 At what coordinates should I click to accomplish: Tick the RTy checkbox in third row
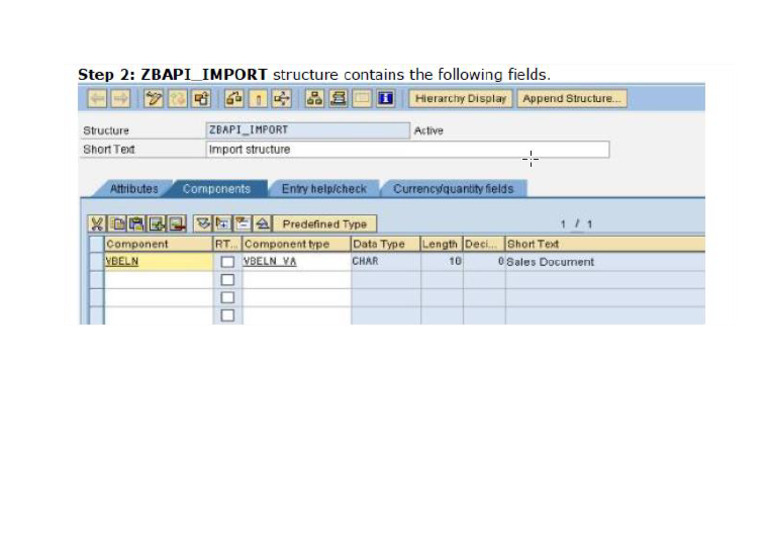tap(227, 298)
